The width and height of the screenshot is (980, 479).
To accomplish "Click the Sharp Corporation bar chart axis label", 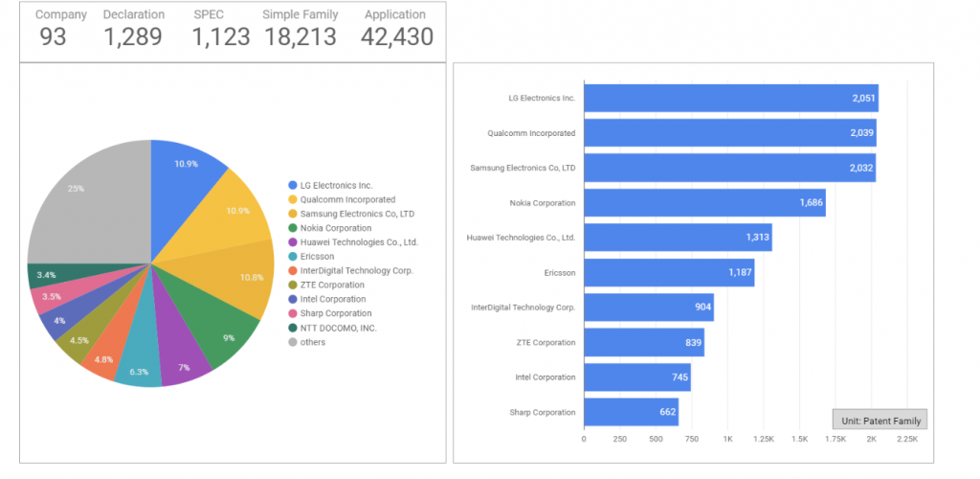I will (543, 413).
